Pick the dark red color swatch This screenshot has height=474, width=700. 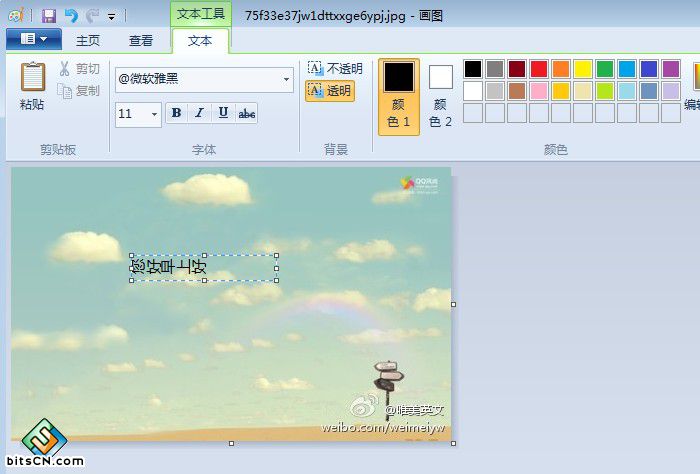click(517, 69)
